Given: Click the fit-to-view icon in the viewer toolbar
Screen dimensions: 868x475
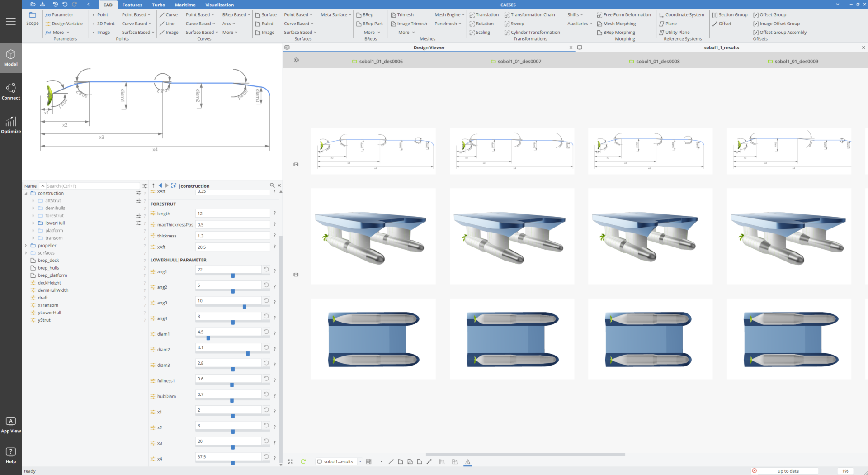Looking at the screenshot, I should [x=290, y=462].
